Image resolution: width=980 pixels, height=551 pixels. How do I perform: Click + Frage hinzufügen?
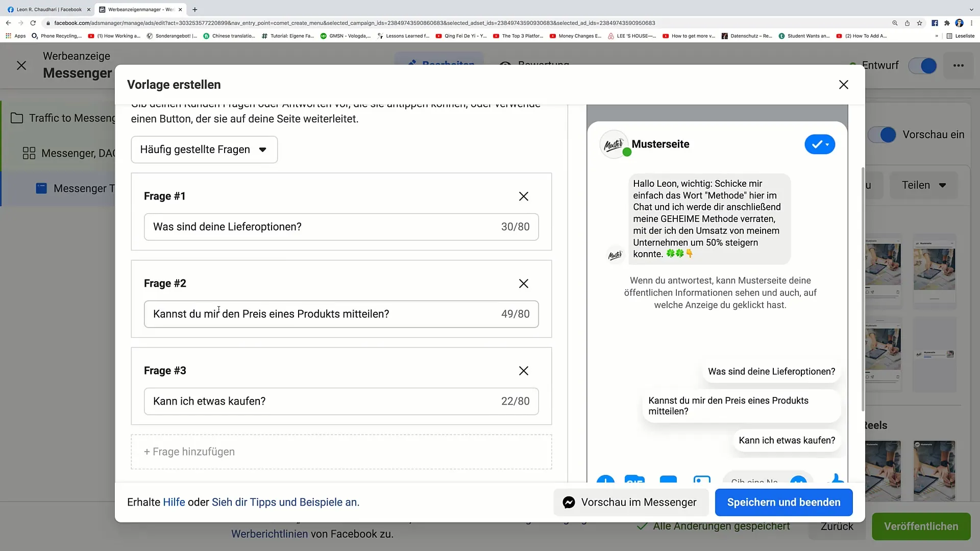click(x=341, y=452)
